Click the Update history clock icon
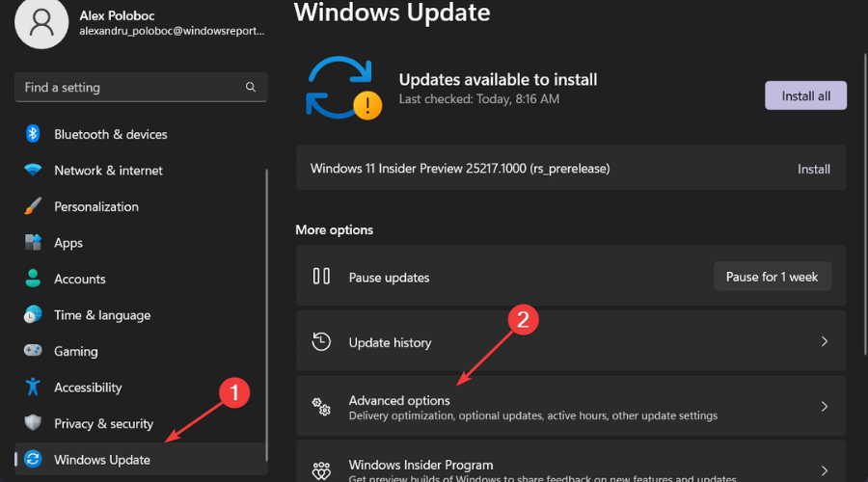The width and height of the screenshot is (868, 482). coord(321,341)
